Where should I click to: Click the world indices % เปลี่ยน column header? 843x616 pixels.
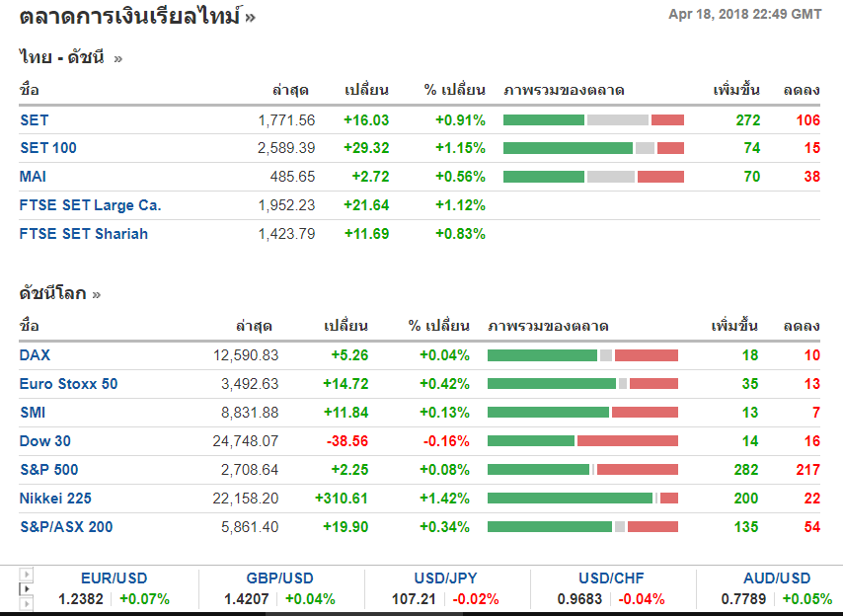439,326
